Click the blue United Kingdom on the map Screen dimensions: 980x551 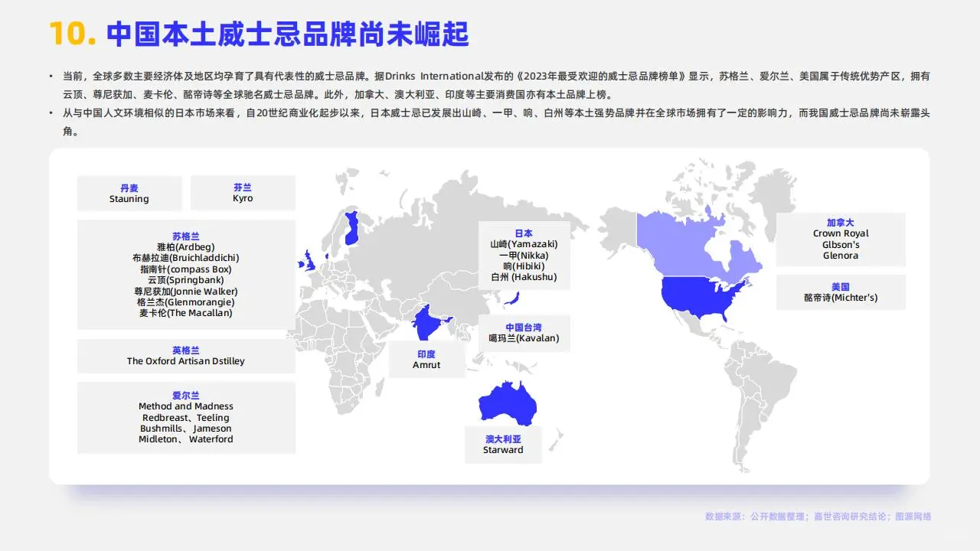pyautogui.click(x=308, y=262)
